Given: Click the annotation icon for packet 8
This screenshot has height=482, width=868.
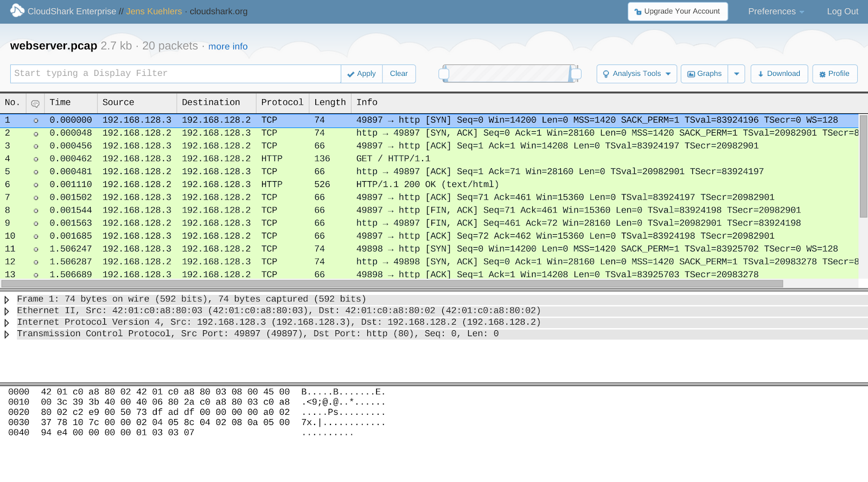Looking at the screenshot, I should coord(36,211).
